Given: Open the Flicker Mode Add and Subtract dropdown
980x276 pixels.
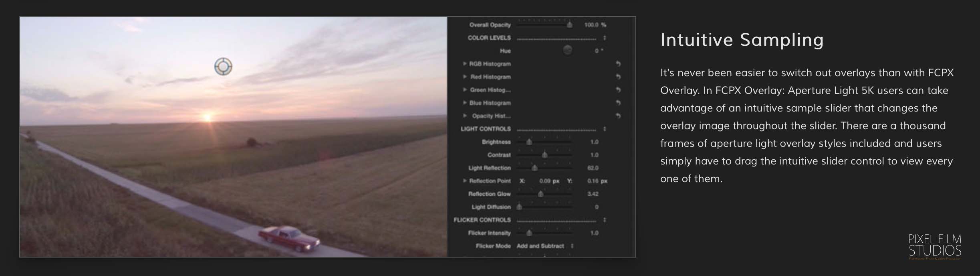Looking at the screenshot, I should (x=545, y=246).
